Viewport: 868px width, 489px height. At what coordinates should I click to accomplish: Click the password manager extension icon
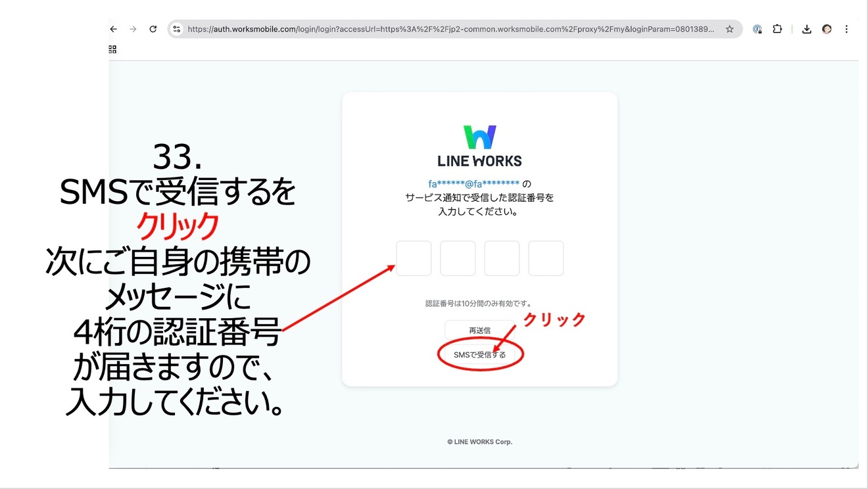[x=758, y=29]
